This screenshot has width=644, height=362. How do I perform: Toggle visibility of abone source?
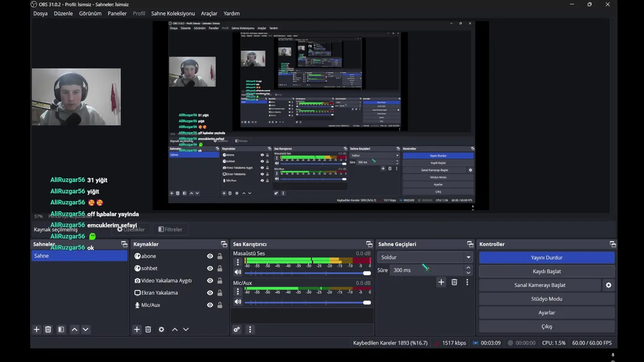[210, 256]
